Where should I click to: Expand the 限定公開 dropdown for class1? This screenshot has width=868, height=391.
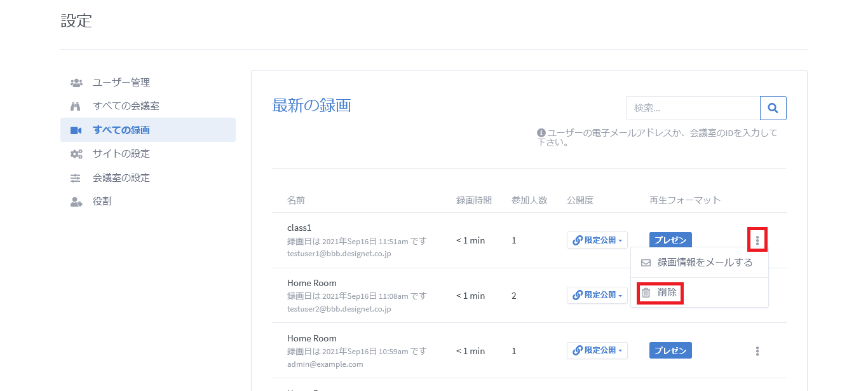click(597, 240)
